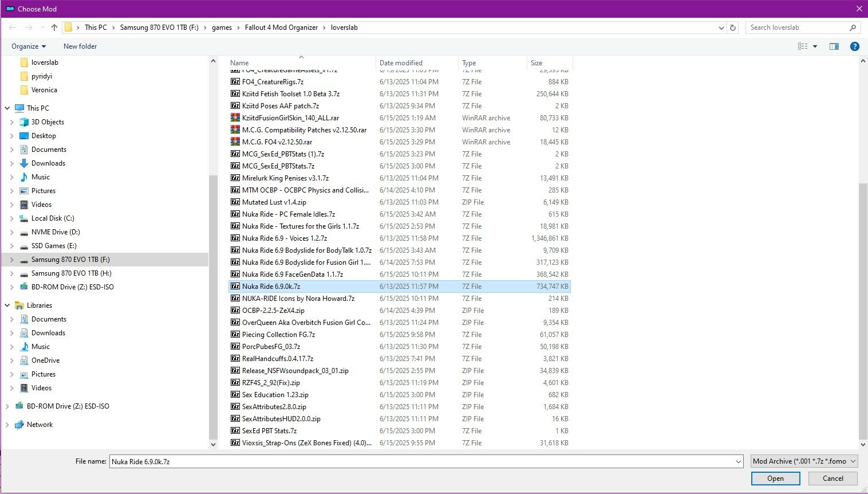Click the navigation pane scrollbar down arrow

tap(214, 444)
